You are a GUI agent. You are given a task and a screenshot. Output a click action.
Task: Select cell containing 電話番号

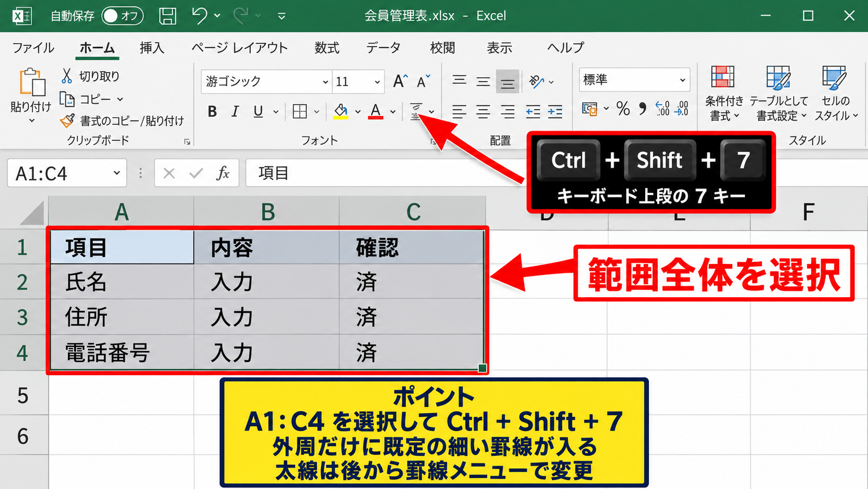(121, 352)
